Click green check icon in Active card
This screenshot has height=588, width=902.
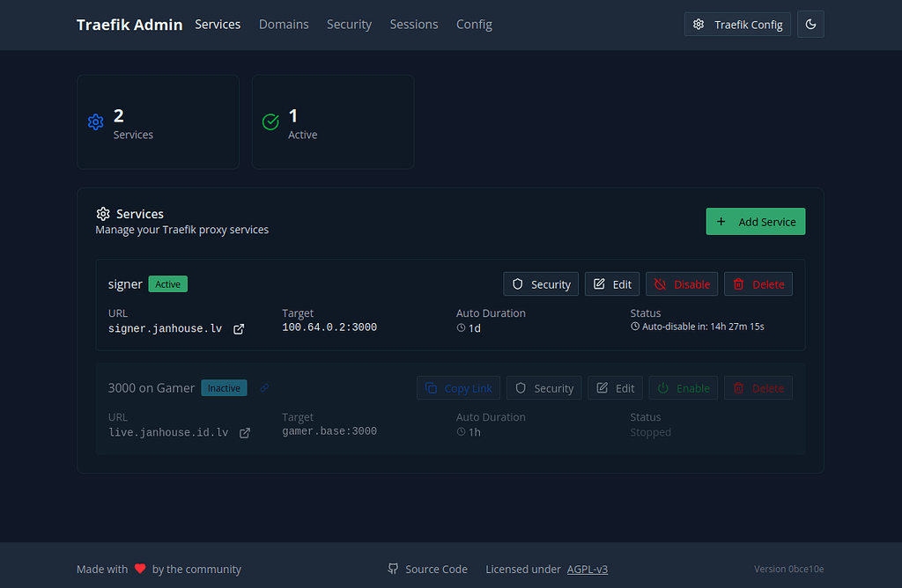270,121
